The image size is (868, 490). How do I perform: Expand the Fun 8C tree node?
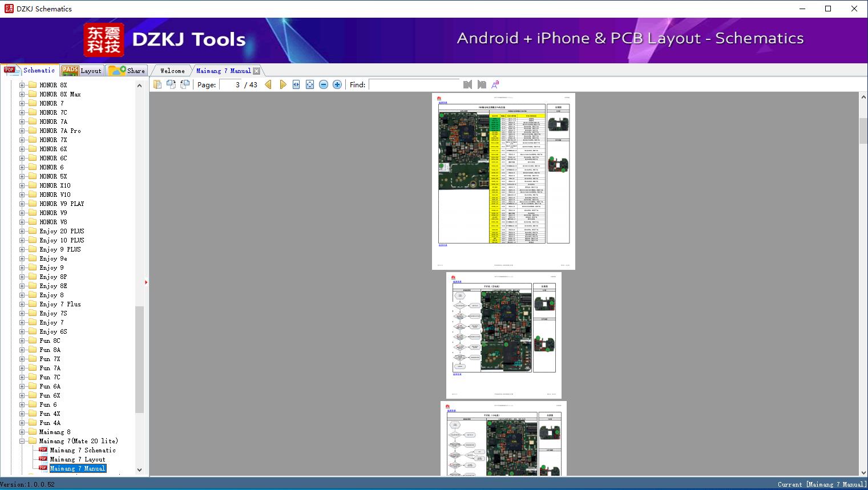[x=22, y=341]
